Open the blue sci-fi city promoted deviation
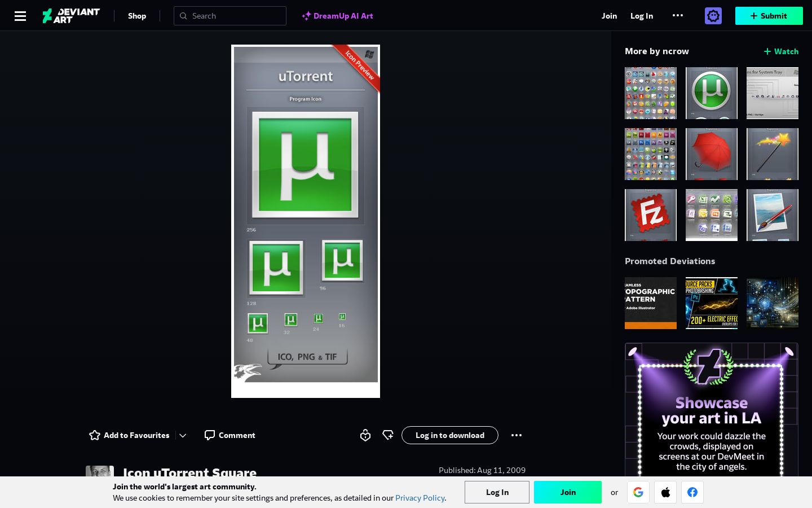Viewport: 812px width, 508px height. (773, 303)
